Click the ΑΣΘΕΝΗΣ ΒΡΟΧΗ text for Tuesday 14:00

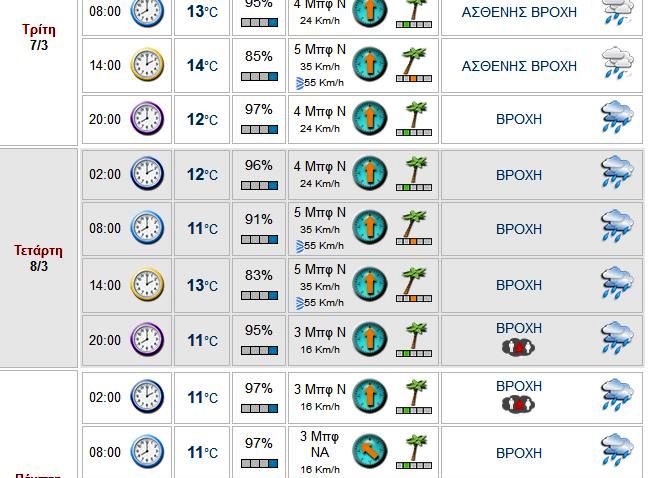click(x=519, y=66)
